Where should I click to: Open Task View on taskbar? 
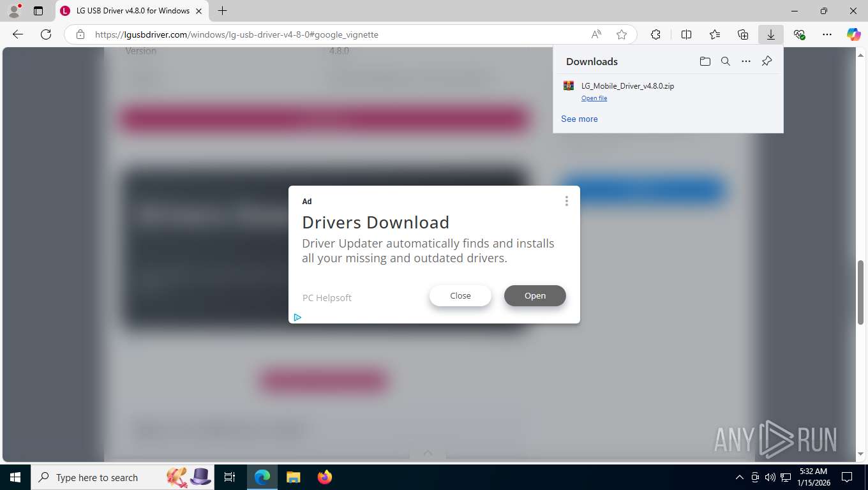point(230,477)
